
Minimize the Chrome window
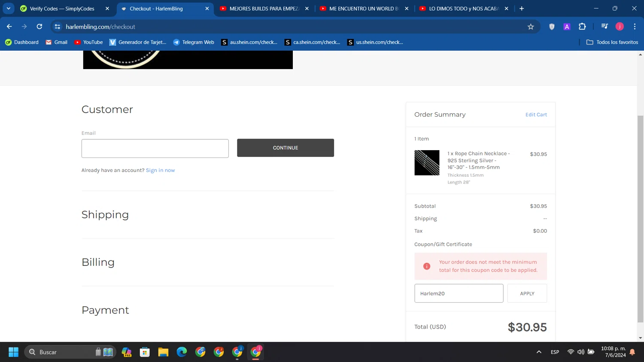[596, 9]
